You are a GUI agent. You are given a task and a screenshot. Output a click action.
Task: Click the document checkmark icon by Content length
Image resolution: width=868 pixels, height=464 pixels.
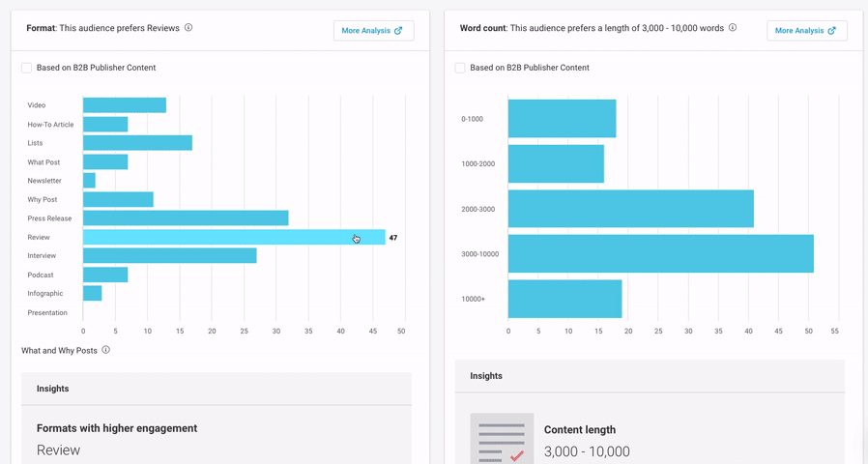click(x=502, y=440)
